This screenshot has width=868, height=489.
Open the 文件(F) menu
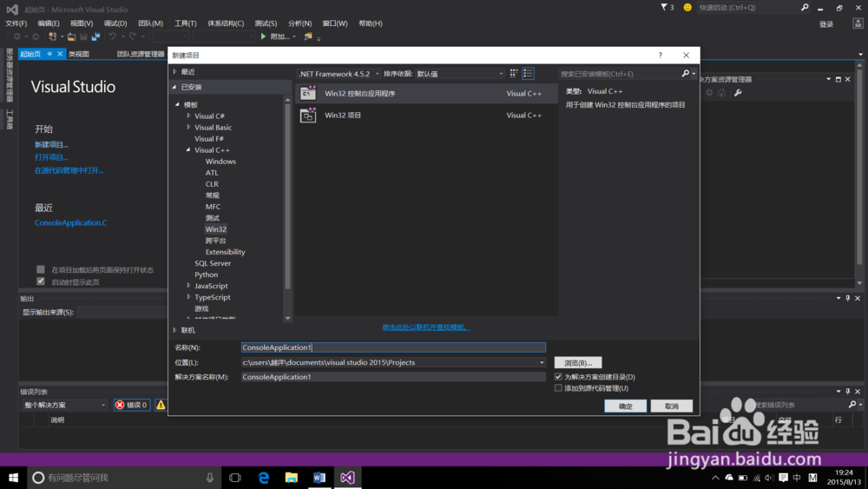[x=16, y=23]
